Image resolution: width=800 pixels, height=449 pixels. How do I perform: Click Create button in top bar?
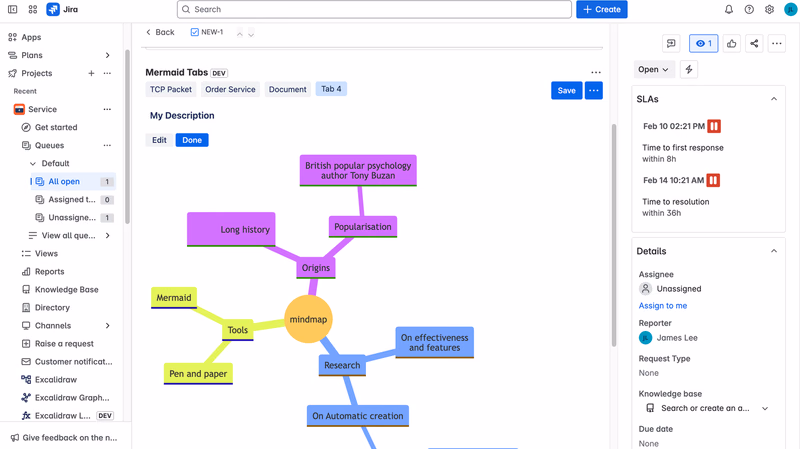tap(602, 9)
